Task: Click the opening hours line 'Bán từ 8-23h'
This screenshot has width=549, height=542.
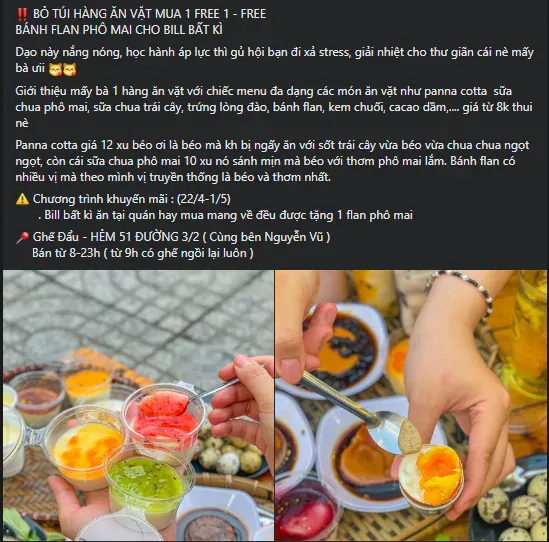Action: (143, 253)
